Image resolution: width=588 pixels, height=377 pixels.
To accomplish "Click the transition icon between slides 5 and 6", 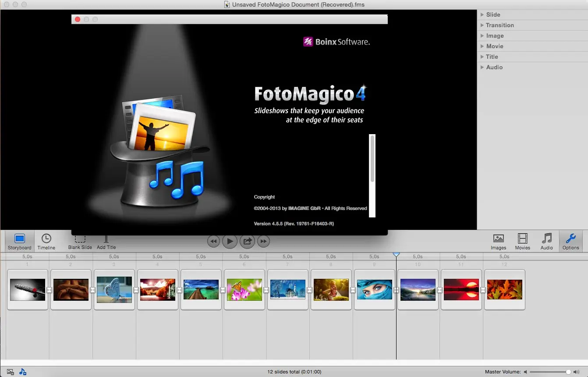I will (223, 290).
